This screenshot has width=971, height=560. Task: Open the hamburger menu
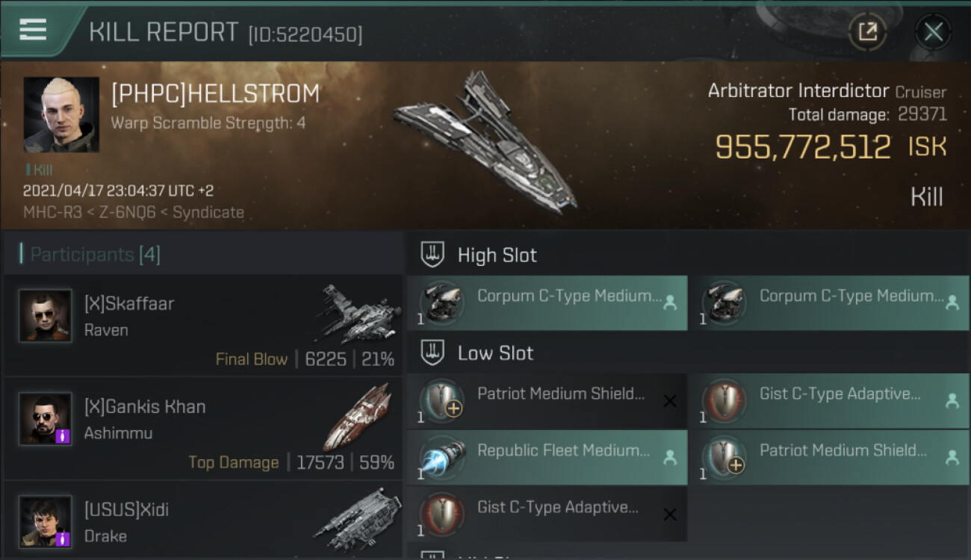[33, 30]
